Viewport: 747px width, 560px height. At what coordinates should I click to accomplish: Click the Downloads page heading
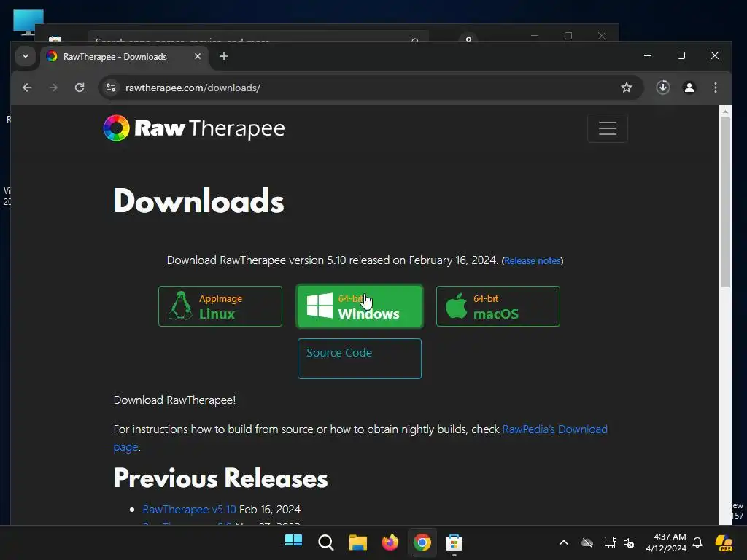click(198, 201)
